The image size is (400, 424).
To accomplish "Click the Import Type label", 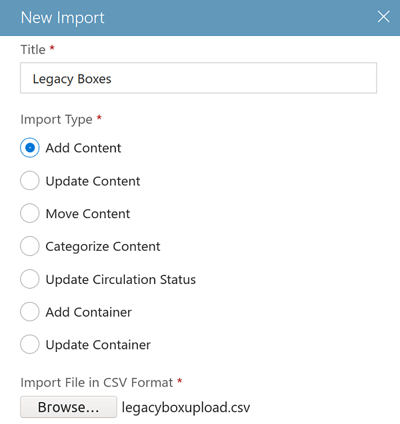I will click(x=56, y=119).
